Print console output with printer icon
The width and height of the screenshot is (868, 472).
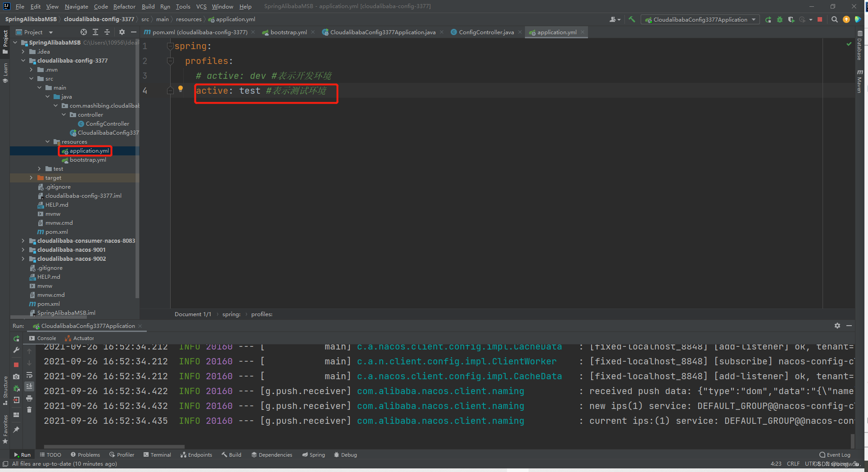[x=29, y=398]
